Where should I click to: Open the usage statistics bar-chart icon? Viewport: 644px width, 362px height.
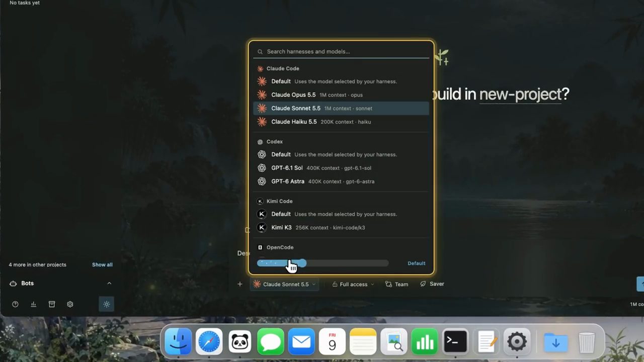coord(33,304)
